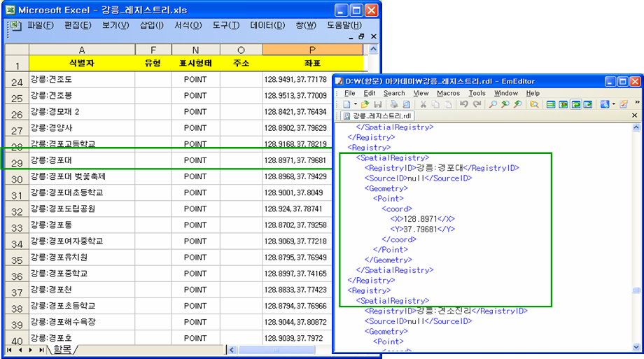Restore the Excel workbook inner window
The height and width of the screenshot is (359, 644).
tap(361, 36)
